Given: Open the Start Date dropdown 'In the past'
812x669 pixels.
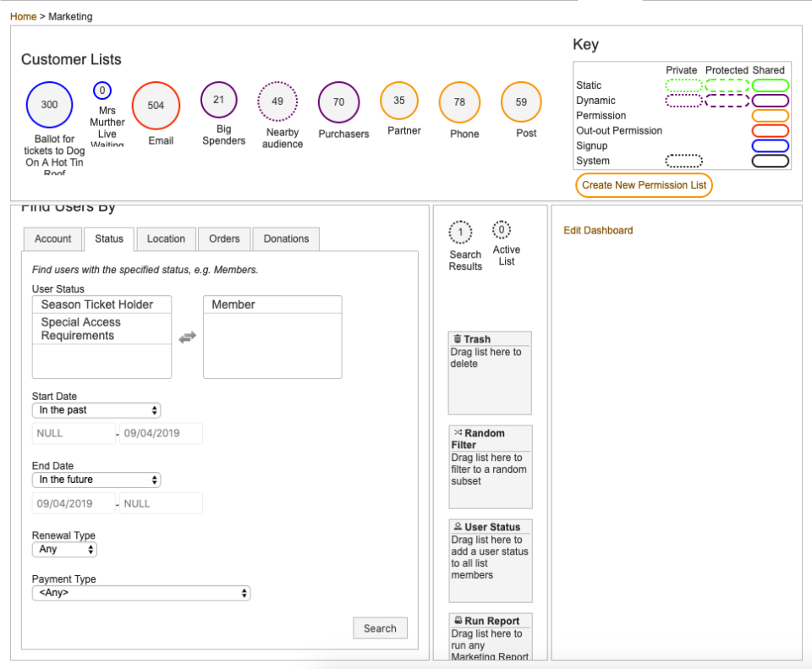Looking at the screenshot, I should (x=96, y=410).
